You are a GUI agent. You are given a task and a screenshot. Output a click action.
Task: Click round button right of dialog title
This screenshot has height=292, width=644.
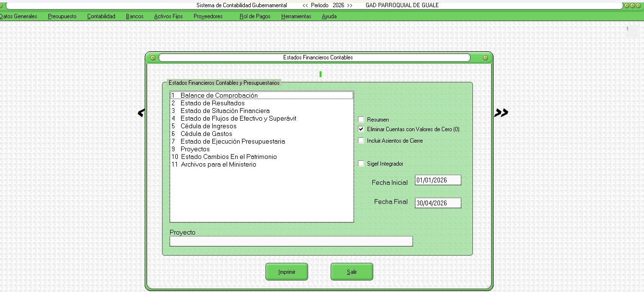[485, 57]
